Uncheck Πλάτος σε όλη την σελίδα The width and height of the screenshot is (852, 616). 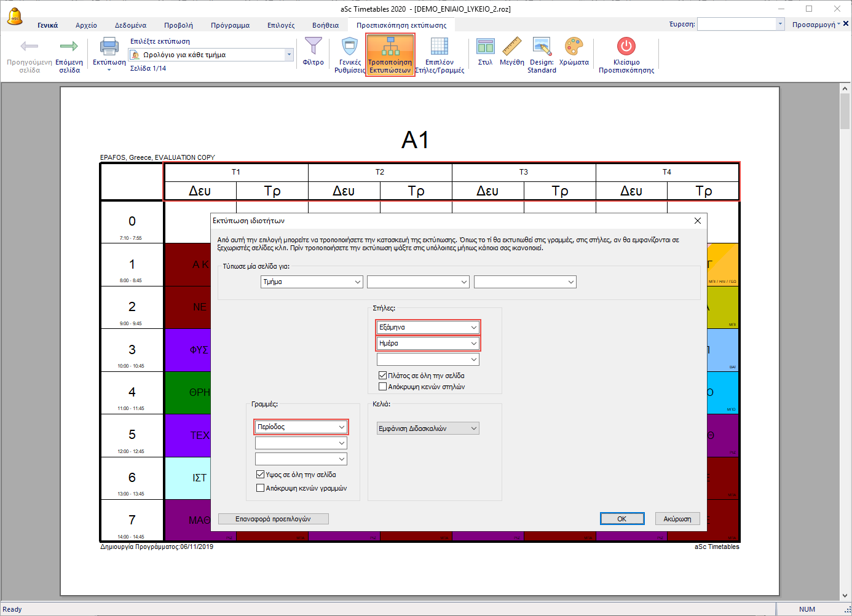[x=383, y=376]
